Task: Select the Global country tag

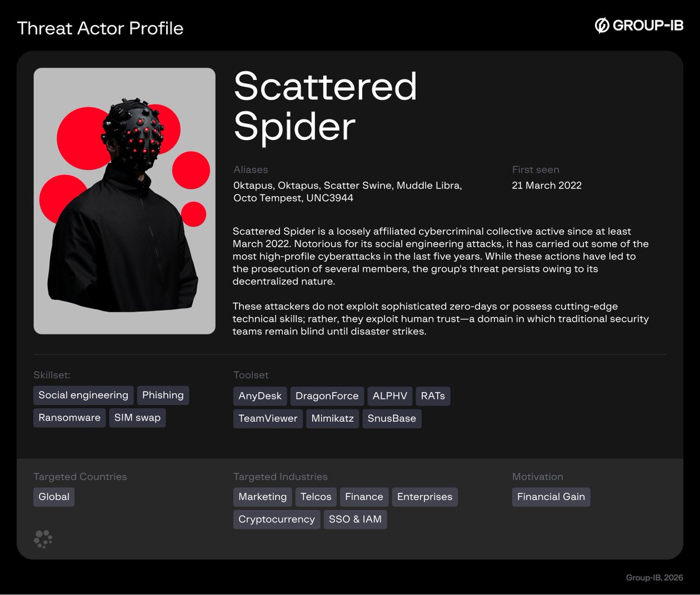Action: point(54,497)
